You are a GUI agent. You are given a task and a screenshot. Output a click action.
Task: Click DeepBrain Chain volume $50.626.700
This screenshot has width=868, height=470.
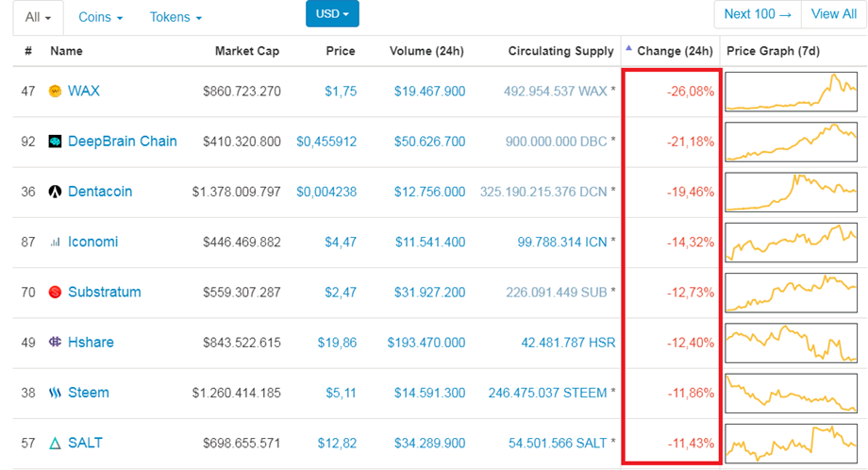[x=429, y=142]
